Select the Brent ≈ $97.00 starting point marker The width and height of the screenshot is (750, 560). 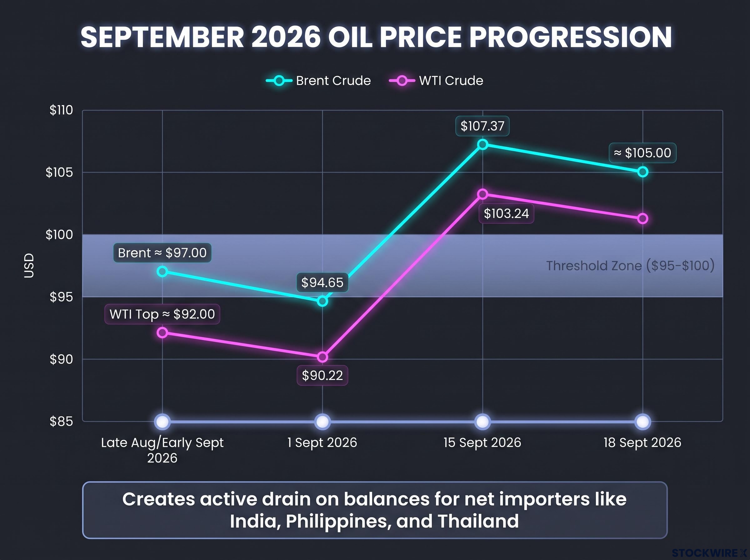pos(162,272)
